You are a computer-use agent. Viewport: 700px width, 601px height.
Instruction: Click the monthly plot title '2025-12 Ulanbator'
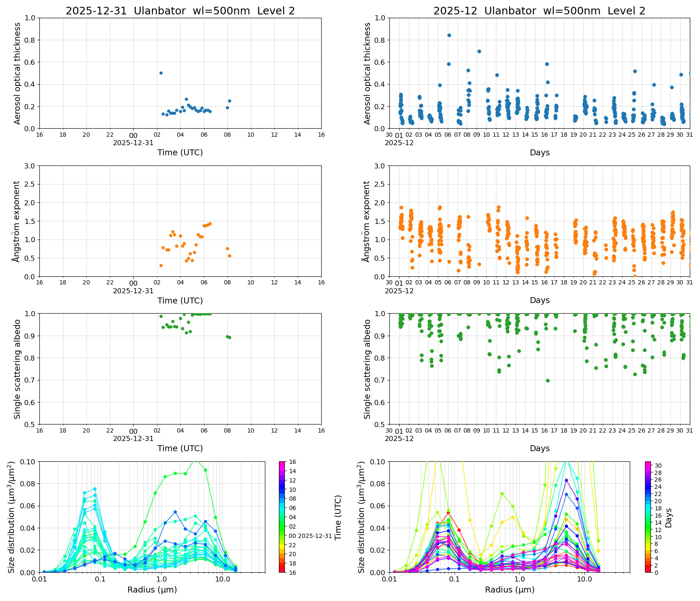[539, 11]
